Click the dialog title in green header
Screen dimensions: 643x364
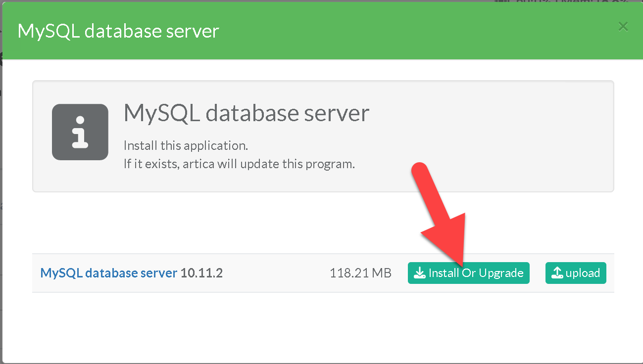(118, 31)
